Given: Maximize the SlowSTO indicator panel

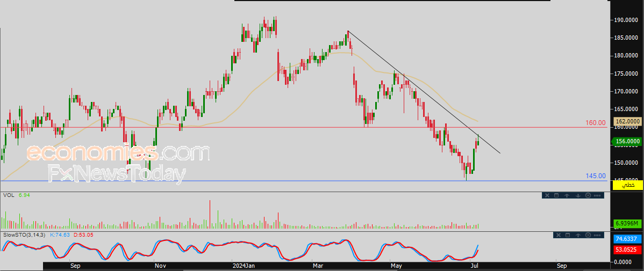Looking at the screenshot, I should (567, 235).
